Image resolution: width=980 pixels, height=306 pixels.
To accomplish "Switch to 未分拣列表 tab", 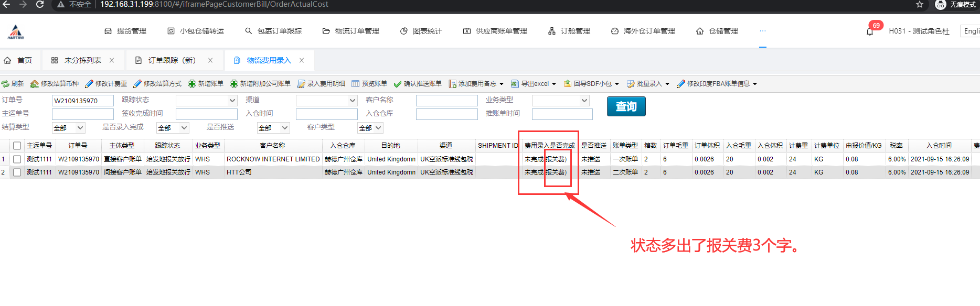I will pos(82,61).
